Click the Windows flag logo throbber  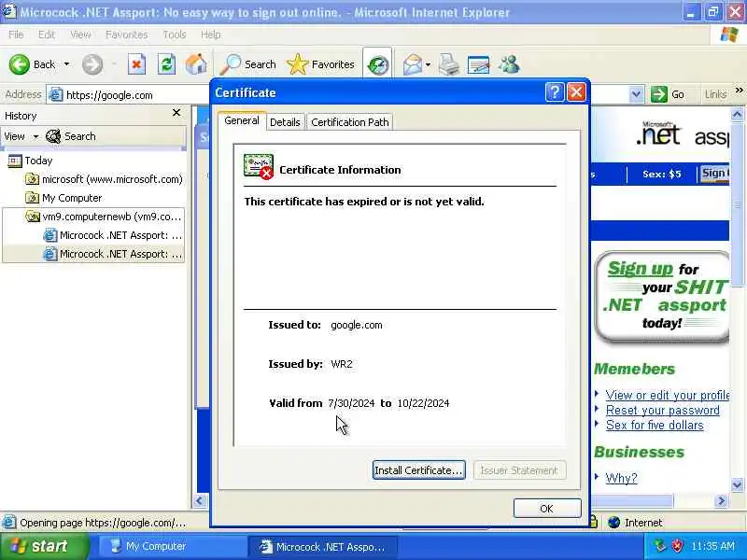click(729, 35)
